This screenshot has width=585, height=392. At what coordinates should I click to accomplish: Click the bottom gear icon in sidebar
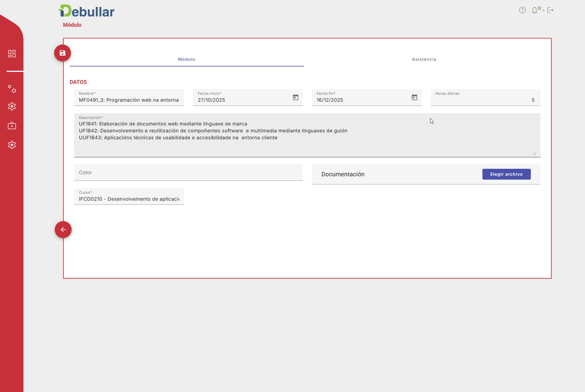click(12, 145)
